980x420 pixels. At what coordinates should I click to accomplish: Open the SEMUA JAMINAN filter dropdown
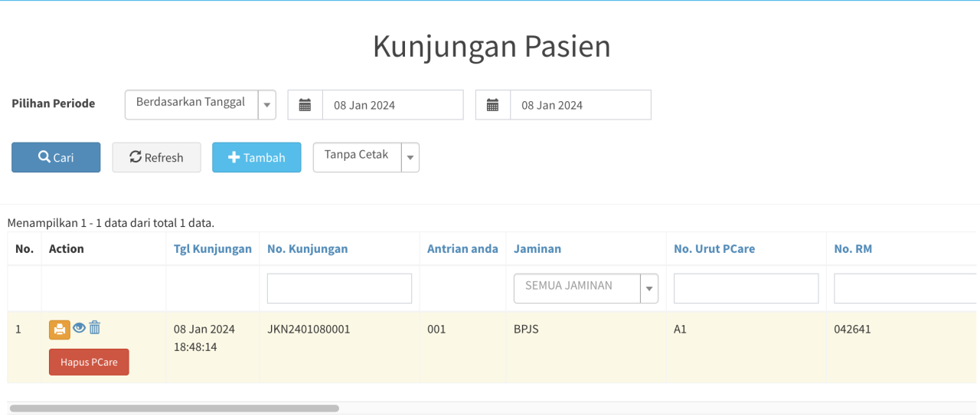pos(586,288)
